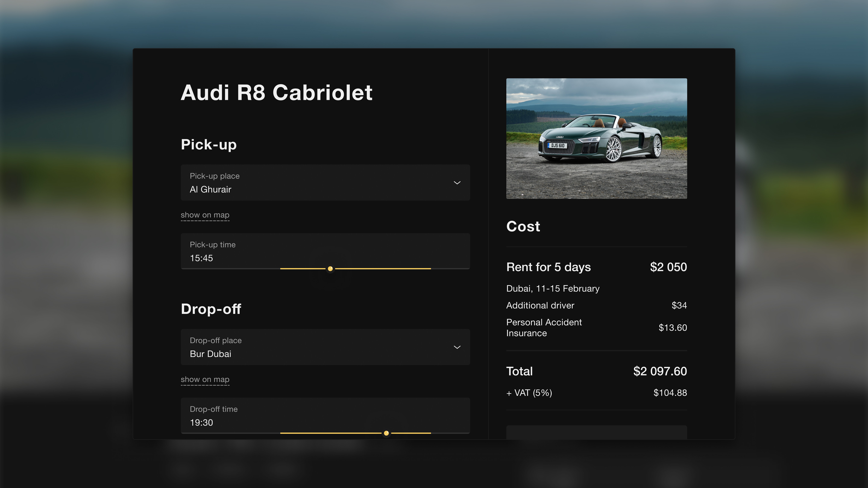The height and width of the screenshot is (488, 868).
Task: Click show on map under Pick-up place
Action: click(x=205, y=215)
